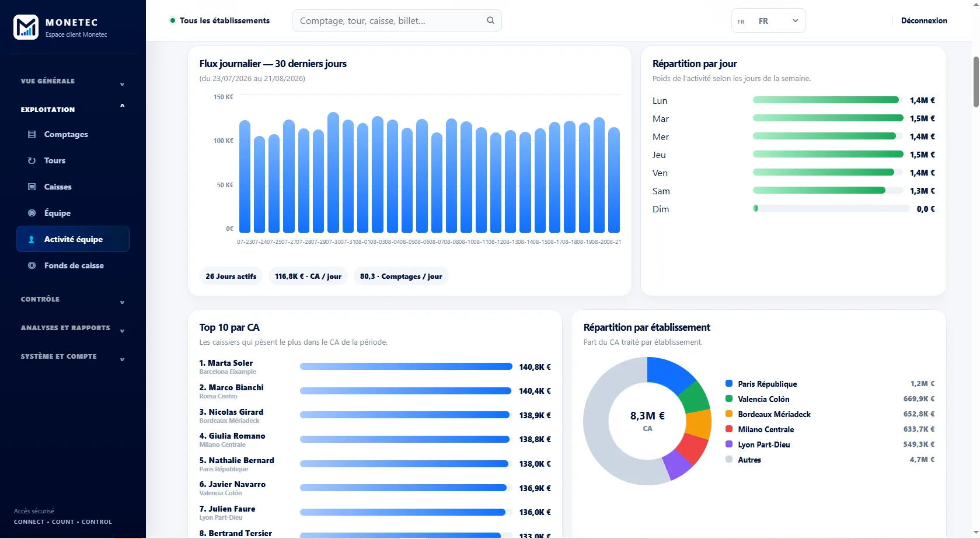The width and height of the screenshot is (980, 539).
Task: Open Tours menu item
Action: tap(73, 160)
